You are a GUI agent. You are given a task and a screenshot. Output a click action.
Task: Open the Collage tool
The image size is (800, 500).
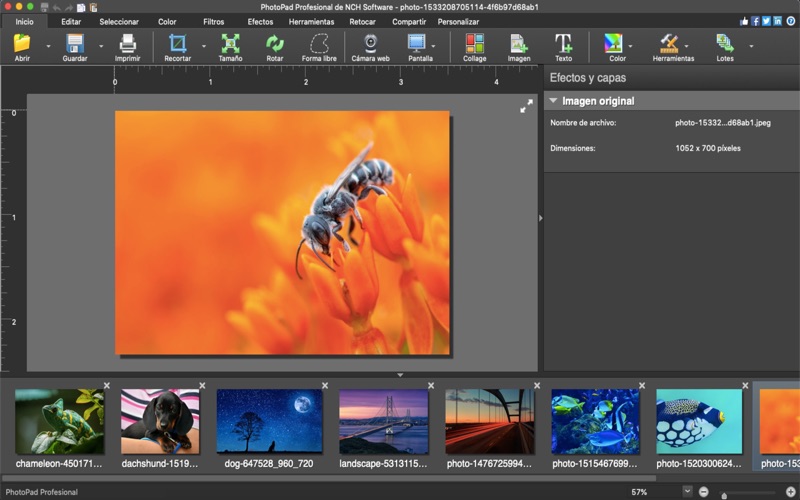tap(474, 43)
